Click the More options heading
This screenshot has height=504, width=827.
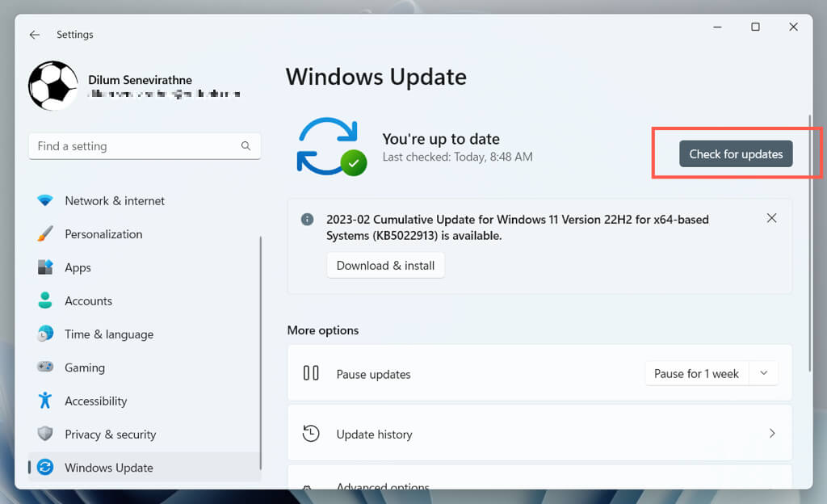point(323,330)
